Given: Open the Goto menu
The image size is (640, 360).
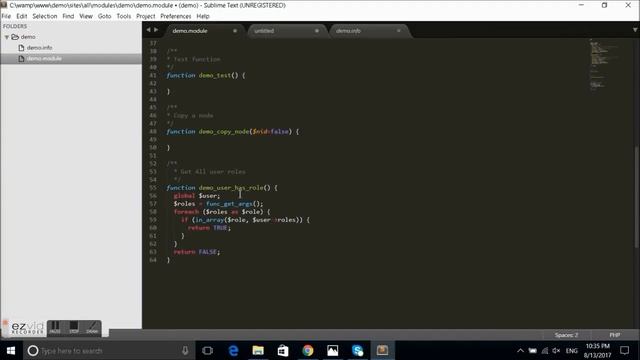Looking at the screenshot, I should [104, 16].
